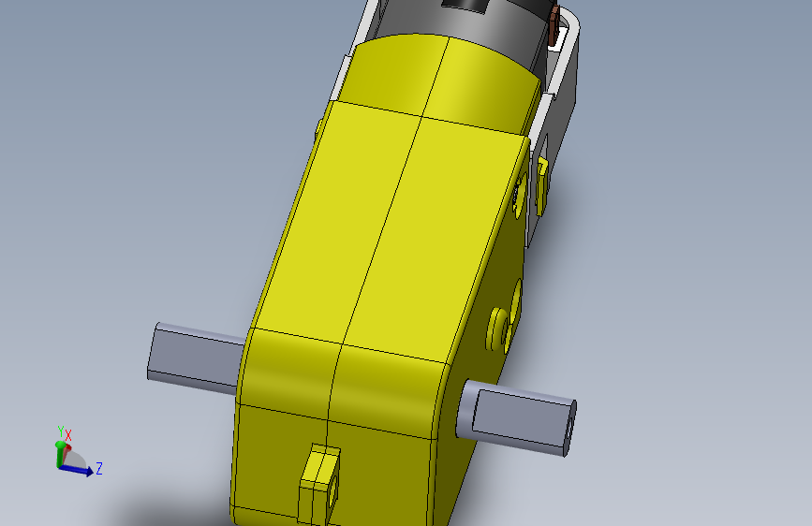The height and width of the screenshot is (526, 812).
Task: Select the left gray output shaft
Action: point(196,357)
